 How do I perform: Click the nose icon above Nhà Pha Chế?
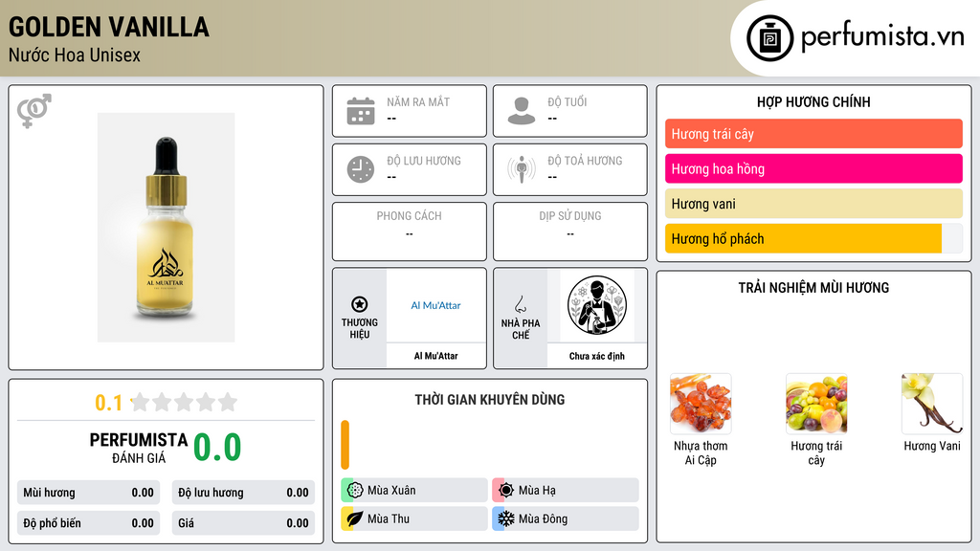(x=520, y=304)
